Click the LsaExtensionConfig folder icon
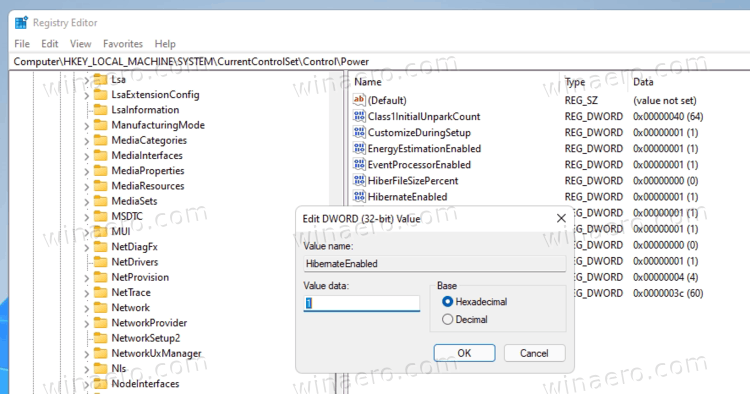 [x=100, y=94]
